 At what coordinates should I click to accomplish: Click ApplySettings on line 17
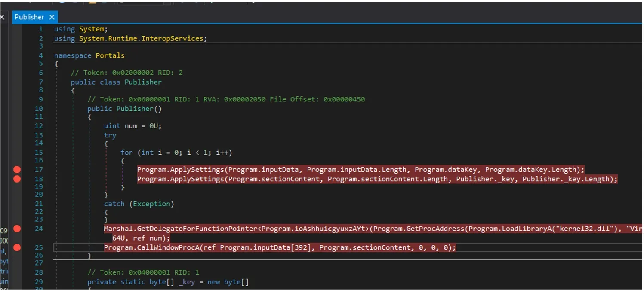(197, 170)
